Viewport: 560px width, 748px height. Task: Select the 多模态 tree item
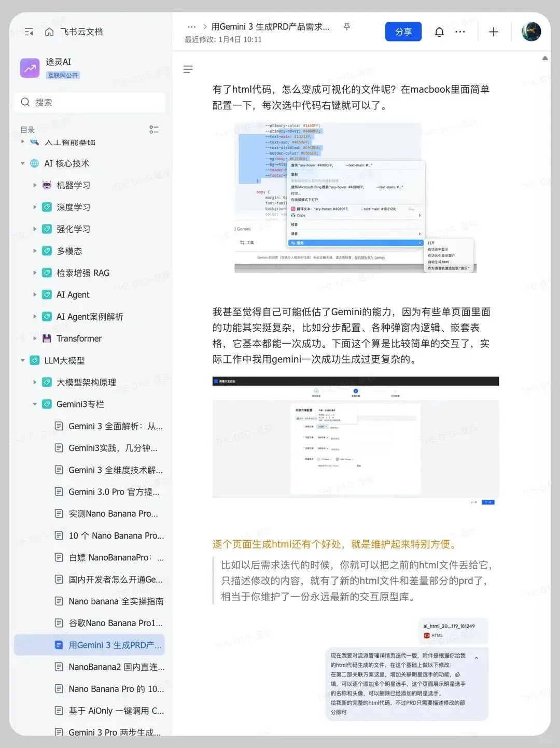(69, 251)
